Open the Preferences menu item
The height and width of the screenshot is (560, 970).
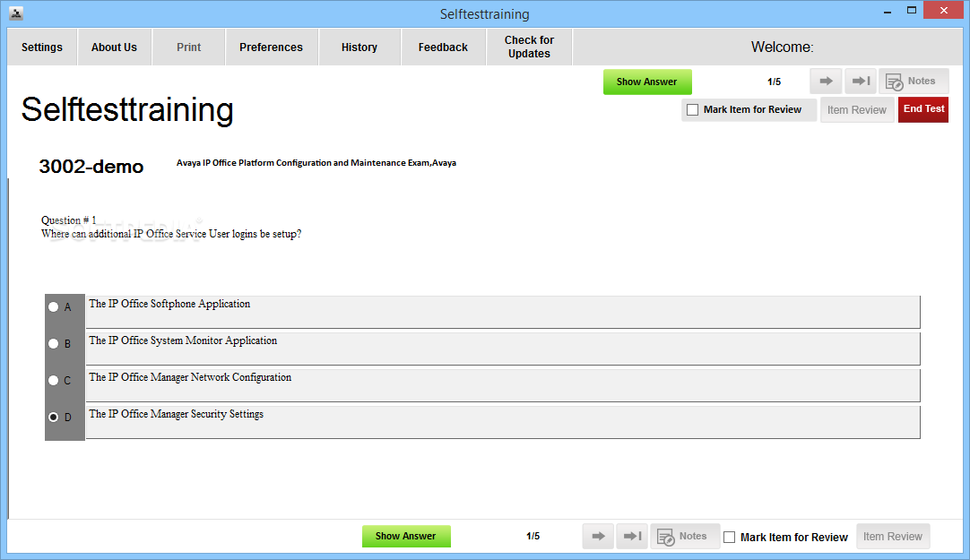[x=272, y=47]
